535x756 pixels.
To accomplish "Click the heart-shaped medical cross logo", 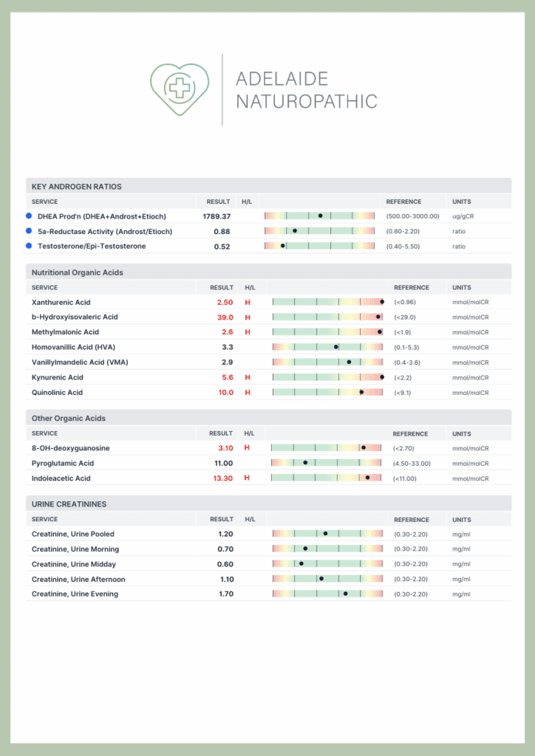I will click(179, 89).
